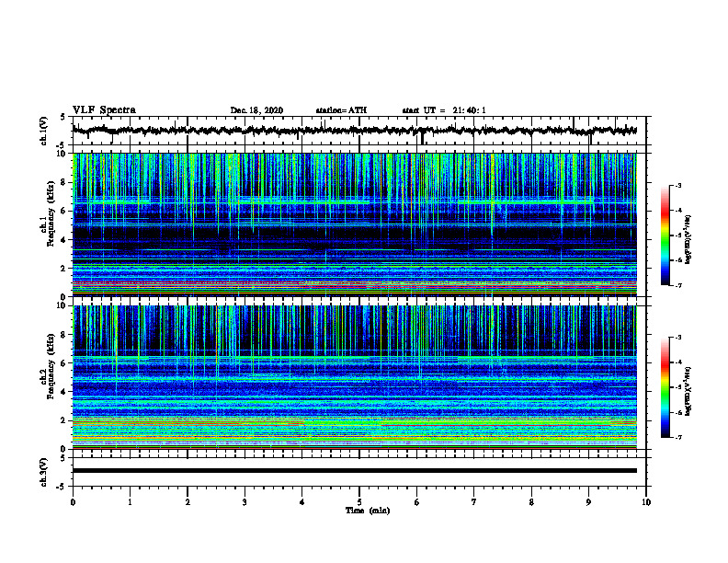Click the black ch.3 voltage bar
Viewport: 728px width, 563px height.
point(355,471)
